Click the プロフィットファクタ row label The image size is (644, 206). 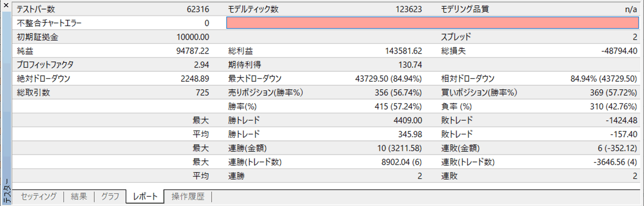point(45,65)
